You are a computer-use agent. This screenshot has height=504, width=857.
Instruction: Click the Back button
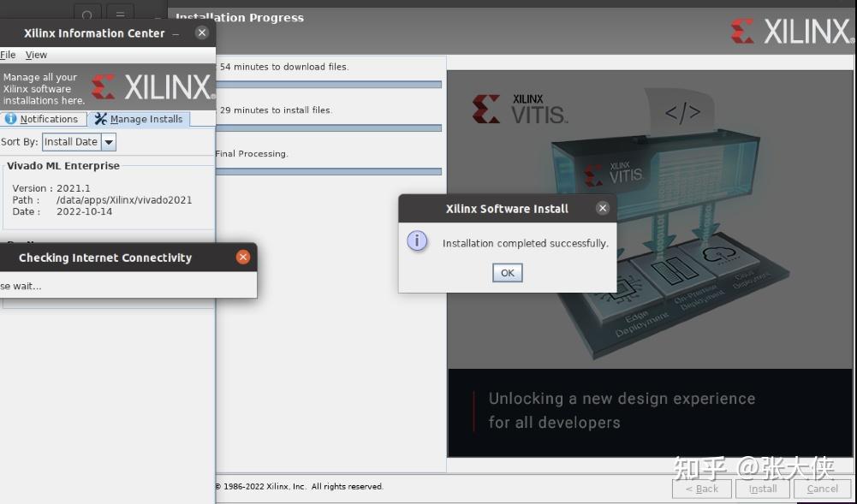701,489
